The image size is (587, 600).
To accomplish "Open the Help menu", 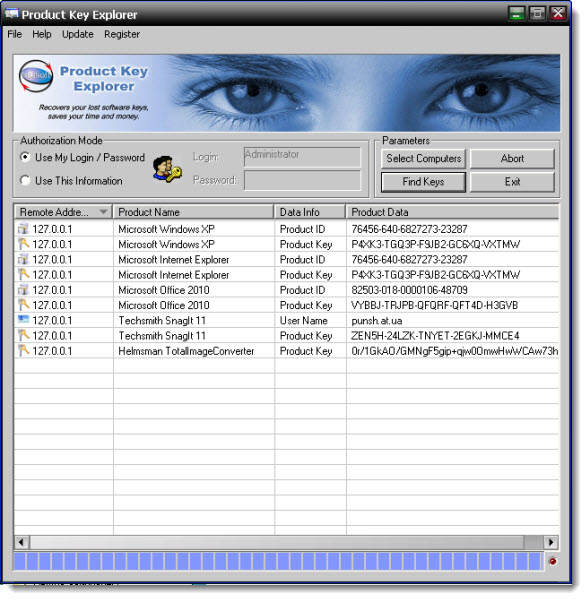I will point(41,34).
